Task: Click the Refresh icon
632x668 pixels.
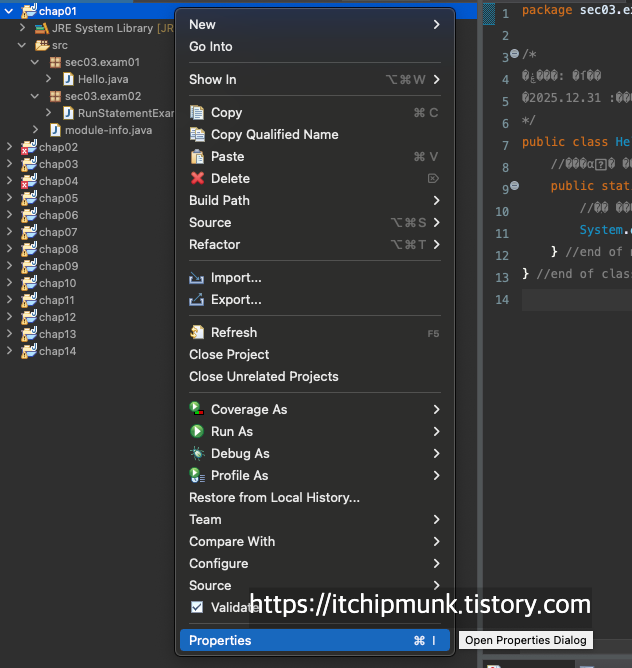Action: (x=197, y=332)
